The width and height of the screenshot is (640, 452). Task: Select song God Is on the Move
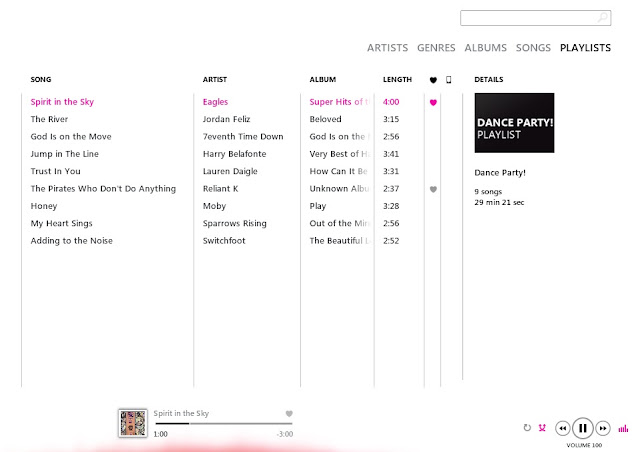click(71, 136)
